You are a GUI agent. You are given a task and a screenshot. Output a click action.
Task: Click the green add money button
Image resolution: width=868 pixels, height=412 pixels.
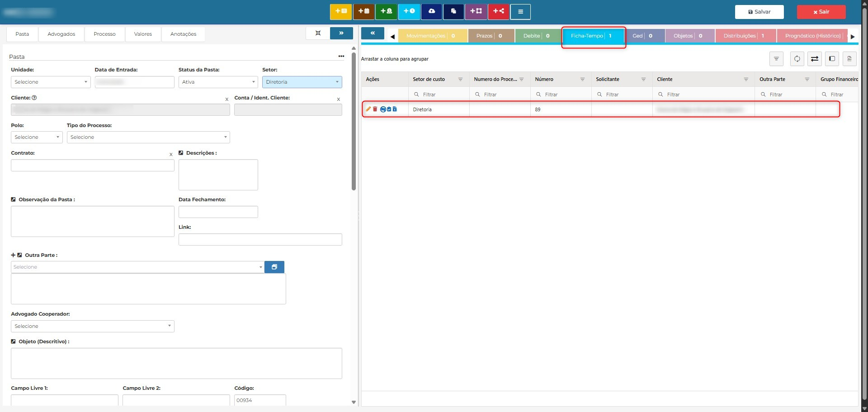point(386,12)
